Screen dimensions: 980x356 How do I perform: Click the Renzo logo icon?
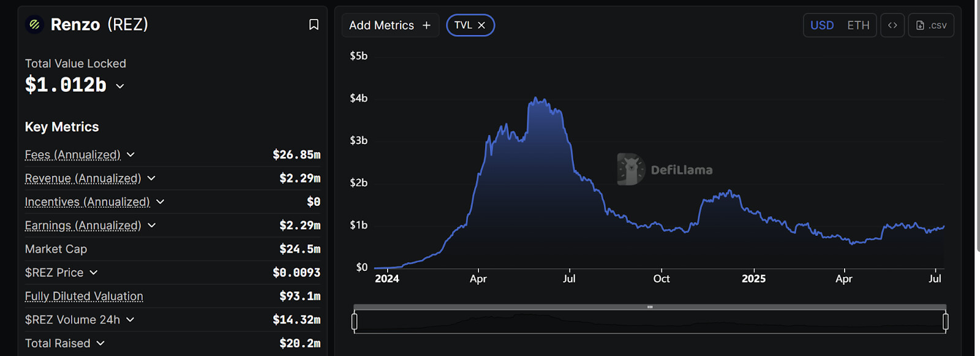coord(34,25)
